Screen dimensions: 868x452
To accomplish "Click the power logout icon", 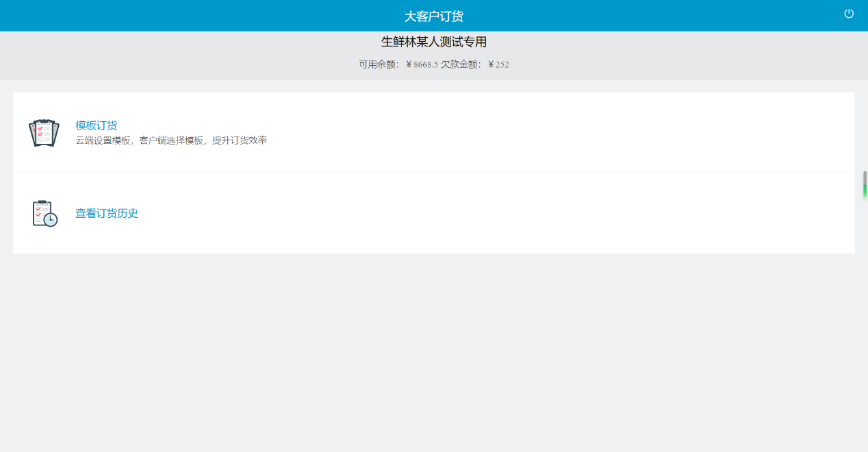I will (849, 14).
